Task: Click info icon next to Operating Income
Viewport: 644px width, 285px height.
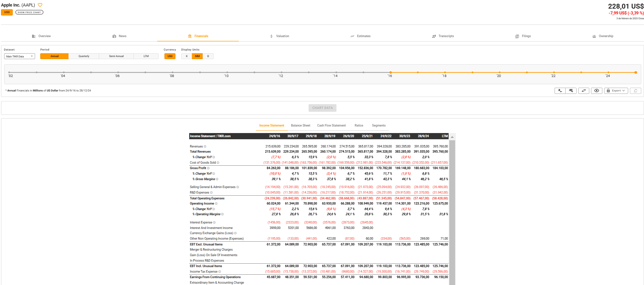Action: click(216, 204)
